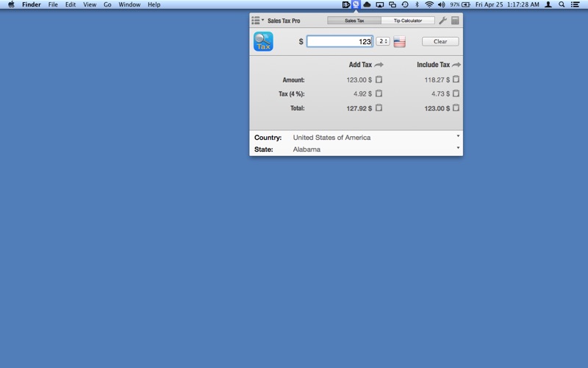Click the Tax (4 %) label

291,94
